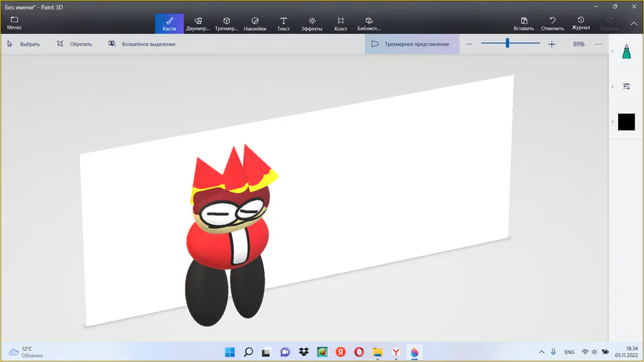The height and width of the screenshot is (362, 644).
Task: Choose the Выбрать select tool
Action: pos(24,44)
